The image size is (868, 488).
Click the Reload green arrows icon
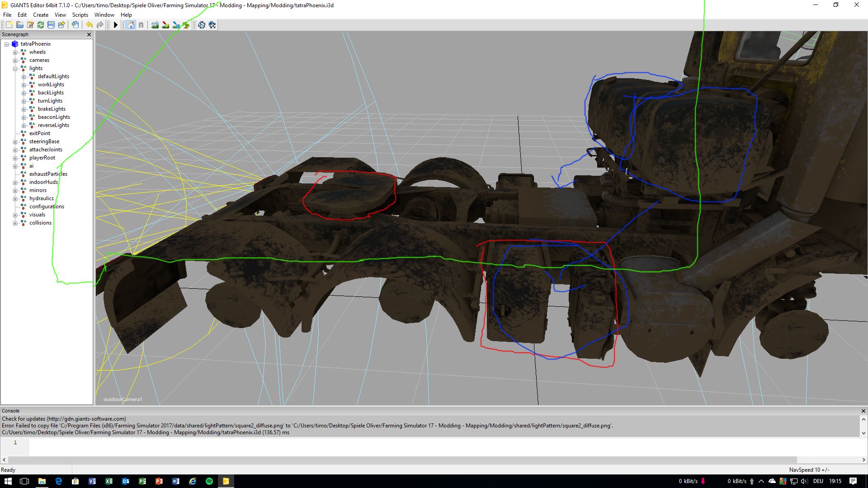click(x=41, y=25)
